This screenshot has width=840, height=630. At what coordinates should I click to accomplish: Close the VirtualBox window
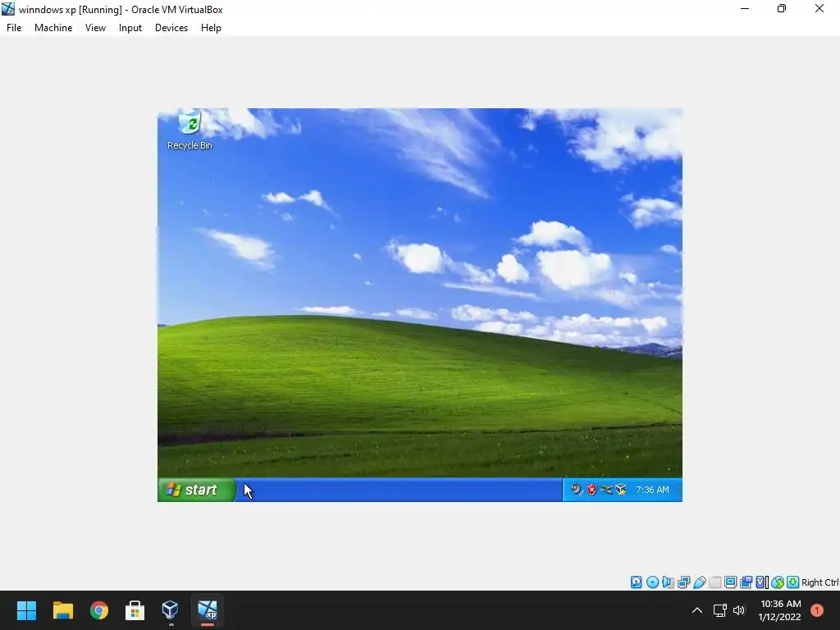click(819, 9)
